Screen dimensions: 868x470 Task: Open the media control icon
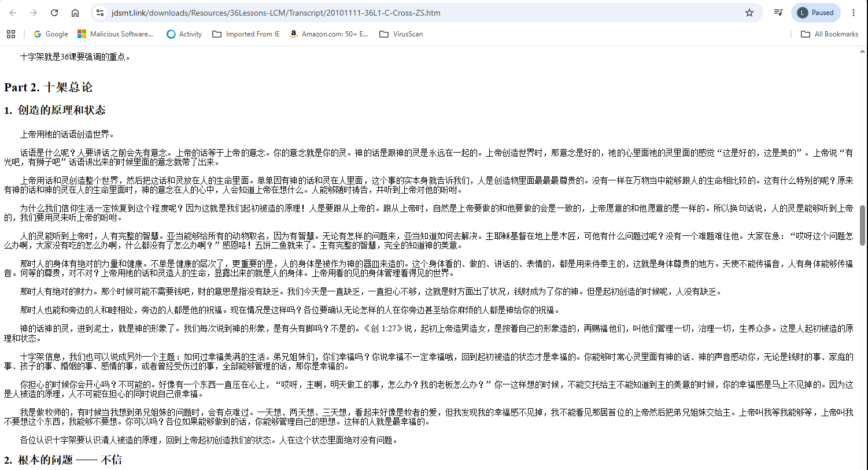(x=778, y=13)
